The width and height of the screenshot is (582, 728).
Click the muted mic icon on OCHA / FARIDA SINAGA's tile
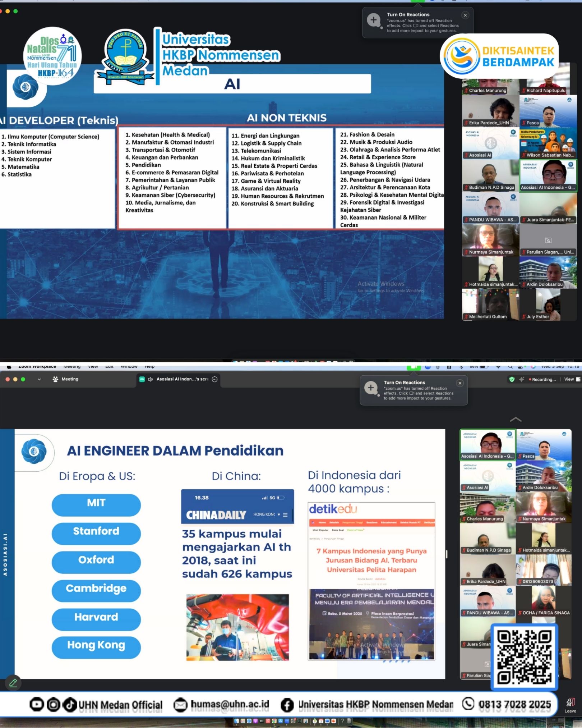click(520, 613)
